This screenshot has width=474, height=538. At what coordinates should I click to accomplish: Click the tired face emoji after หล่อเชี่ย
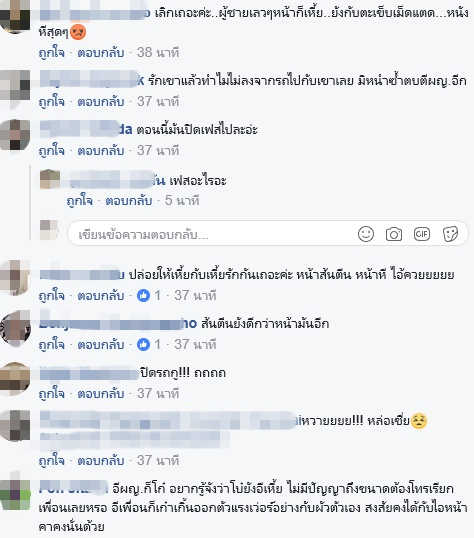click(x=418, y=421)
